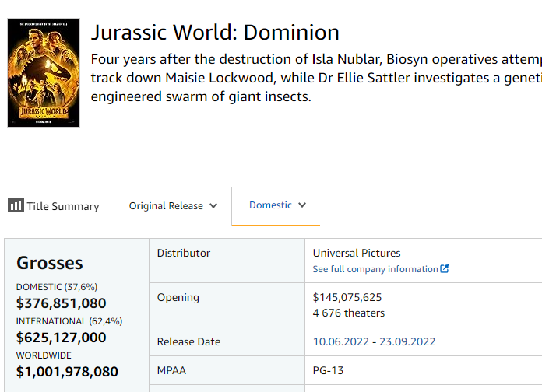Expand the Original Release chevron arrow
542x392 pixels.
tap(213, 206)
